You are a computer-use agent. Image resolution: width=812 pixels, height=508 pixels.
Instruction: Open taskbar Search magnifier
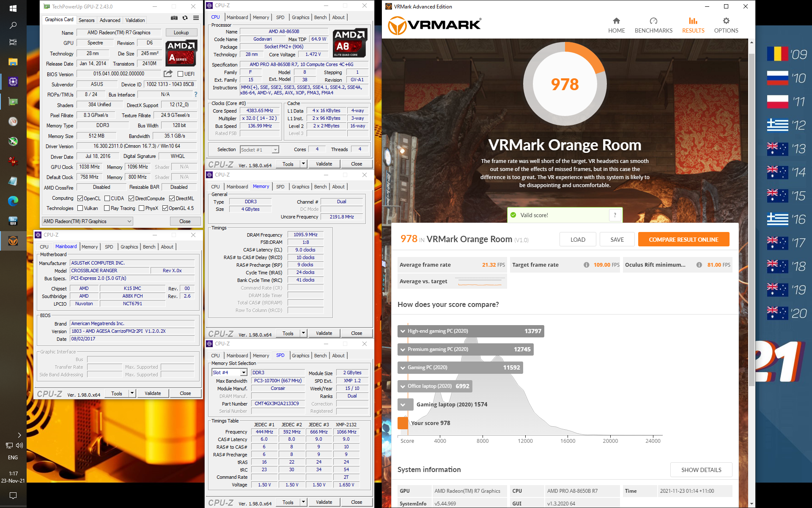13,25
